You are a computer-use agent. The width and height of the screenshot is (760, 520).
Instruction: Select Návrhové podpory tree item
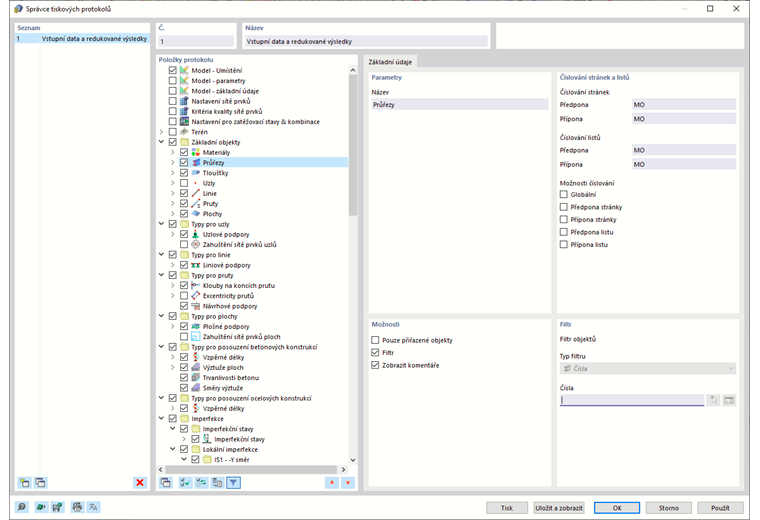[x=230, y=306]
